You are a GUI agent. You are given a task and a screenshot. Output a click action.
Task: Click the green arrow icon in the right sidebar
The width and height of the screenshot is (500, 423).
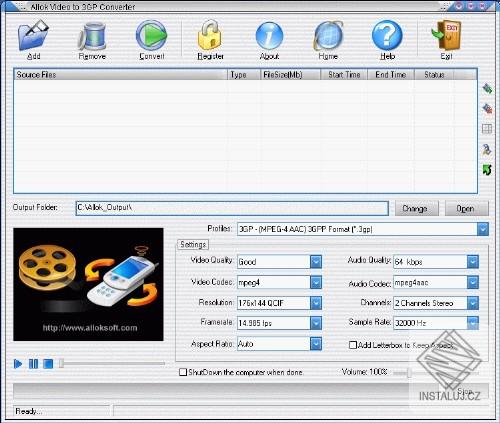tap(487, 170)
